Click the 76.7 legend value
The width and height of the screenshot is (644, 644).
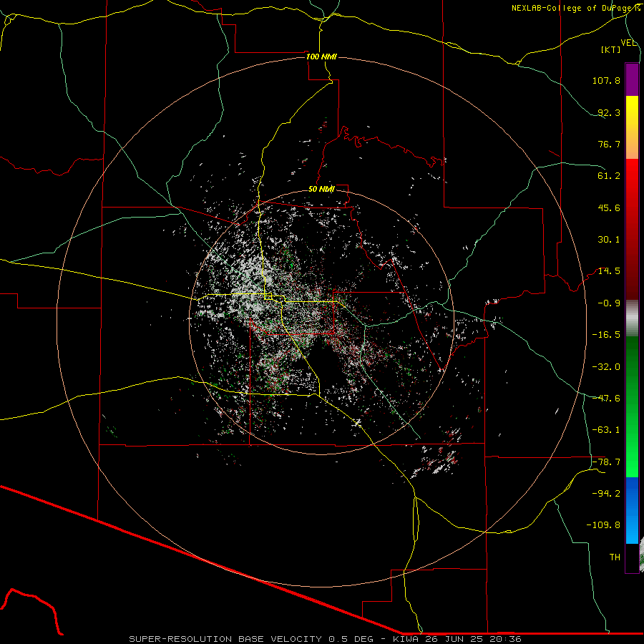pyautogui.click(x=609, y=144)
